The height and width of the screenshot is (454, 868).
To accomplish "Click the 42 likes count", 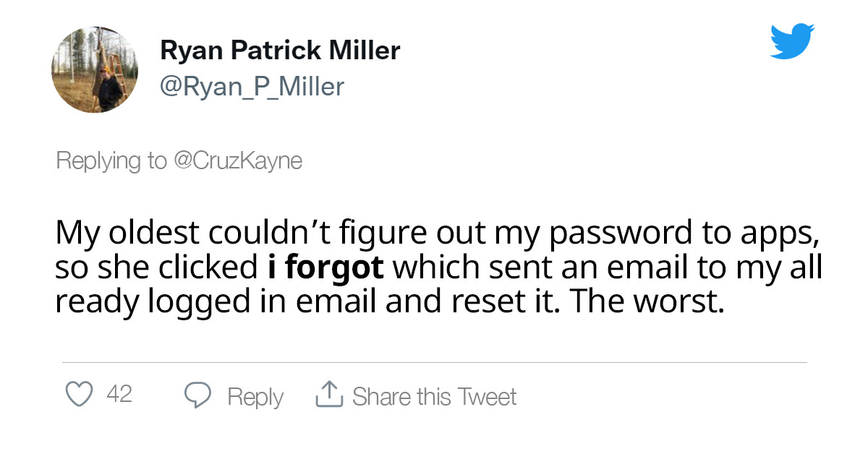I will [x=119, y=395].
